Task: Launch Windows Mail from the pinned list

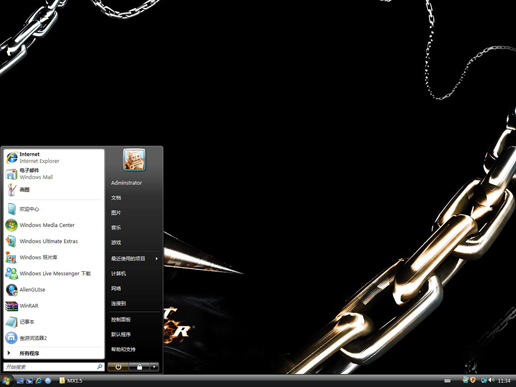Action: coord(54,173)
